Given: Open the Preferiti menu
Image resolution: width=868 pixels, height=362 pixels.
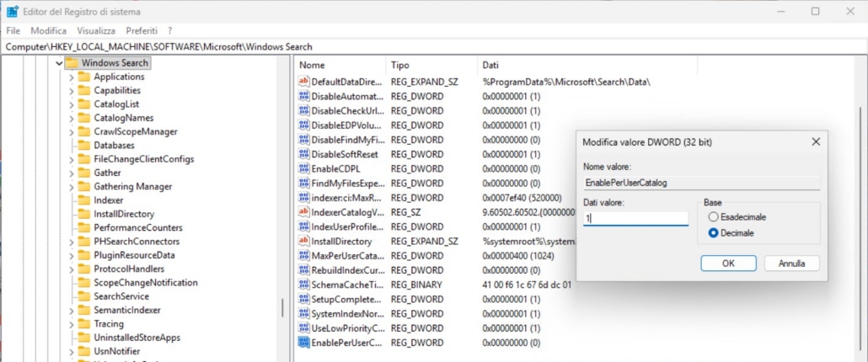Looking at the screenshot, I should point(142,31).
